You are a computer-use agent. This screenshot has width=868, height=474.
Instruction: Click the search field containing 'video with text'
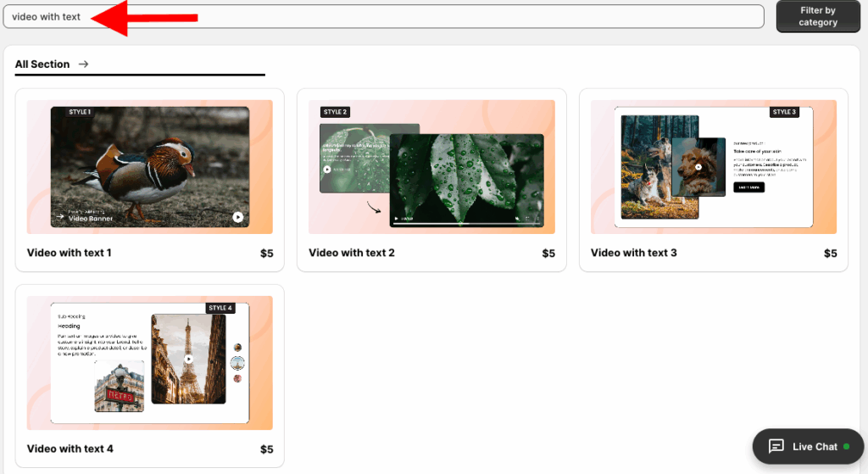383,17
